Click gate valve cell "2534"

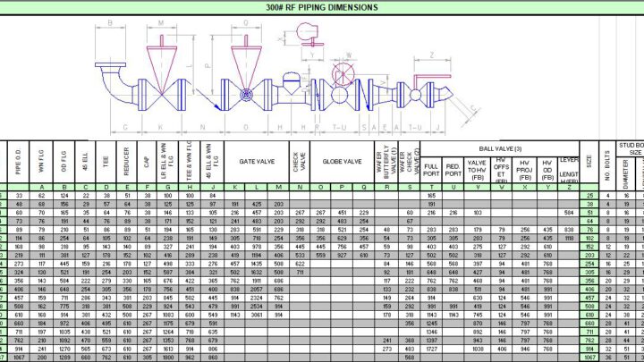pos(257,307)
